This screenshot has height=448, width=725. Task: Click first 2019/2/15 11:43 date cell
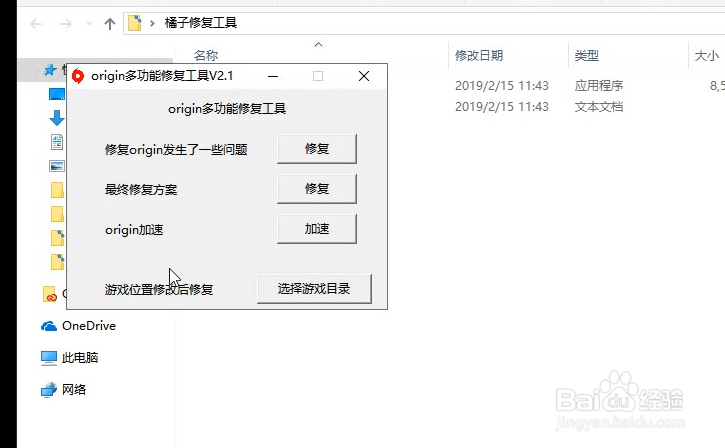tap(502, 86)
